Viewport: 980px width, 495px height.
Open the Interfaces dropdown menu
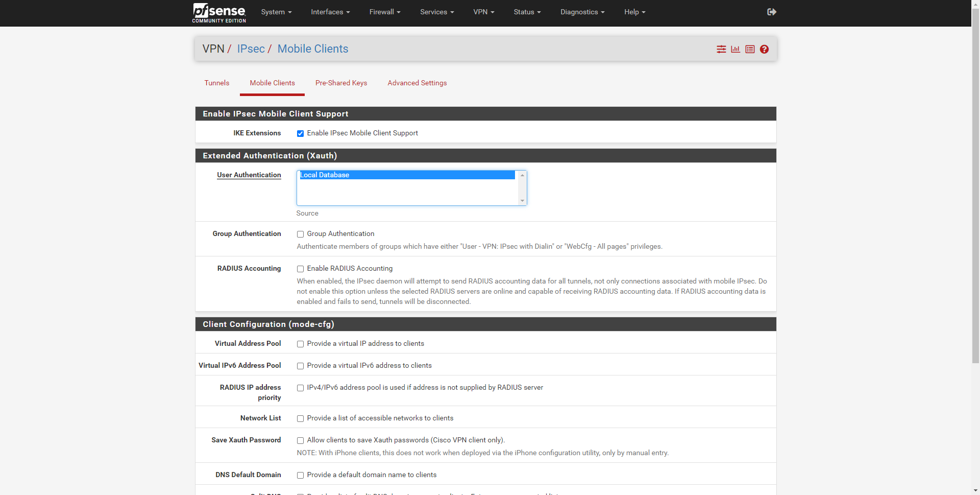(330, 12)
